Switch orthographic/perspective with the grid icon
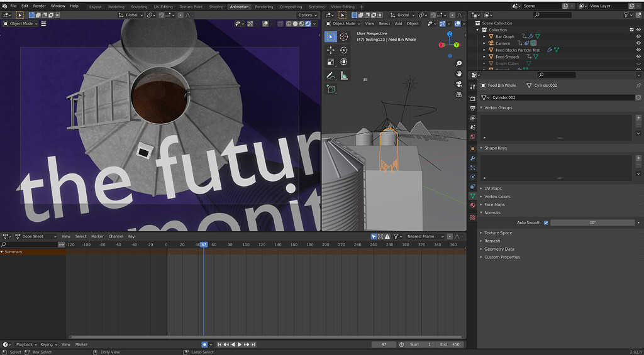Screen dimensions: 644x355 pyautogui.click(x=458, y=94)
